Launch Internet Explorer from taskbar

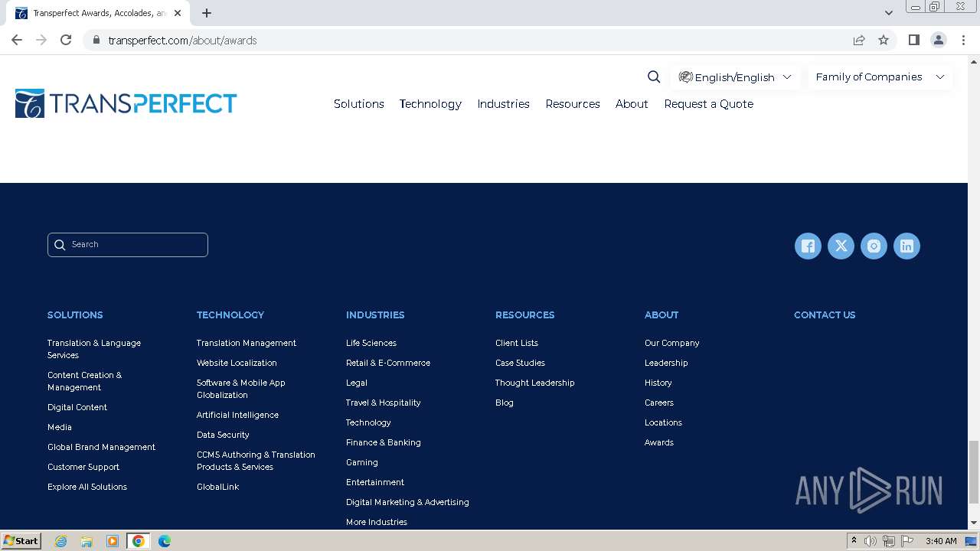61,541
